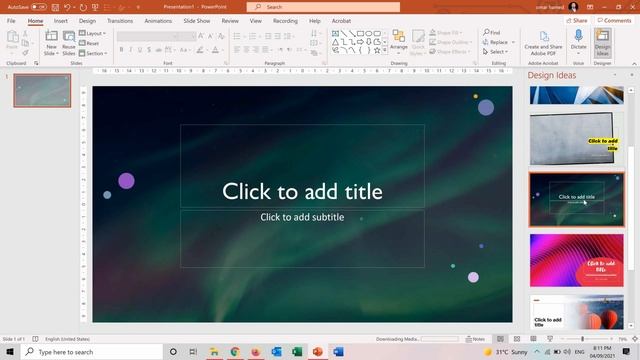Toggle Normal view in the status bar
Image resolution: width=640 pixels, height=360 pixels.
[500, 339]
